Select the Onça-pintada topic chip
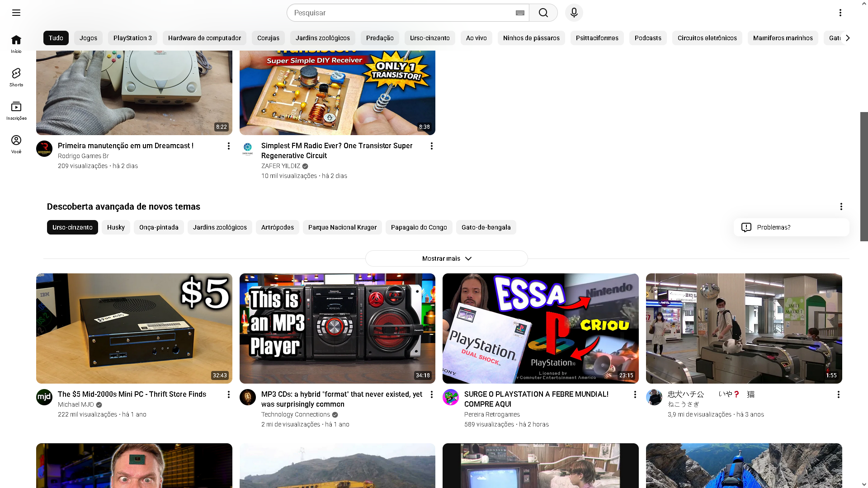The image size is (868, 488). [x=159, y=227]
